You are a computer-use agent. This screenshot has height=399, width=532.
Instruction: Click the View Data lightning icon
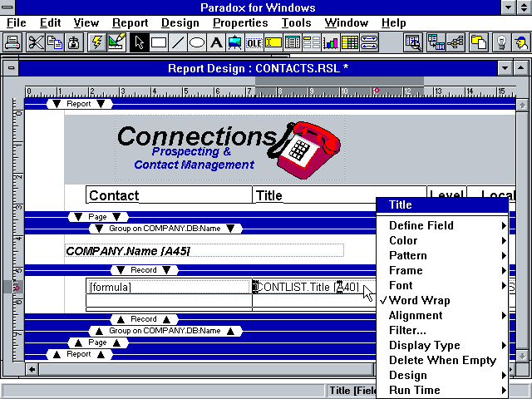[96, 42]
